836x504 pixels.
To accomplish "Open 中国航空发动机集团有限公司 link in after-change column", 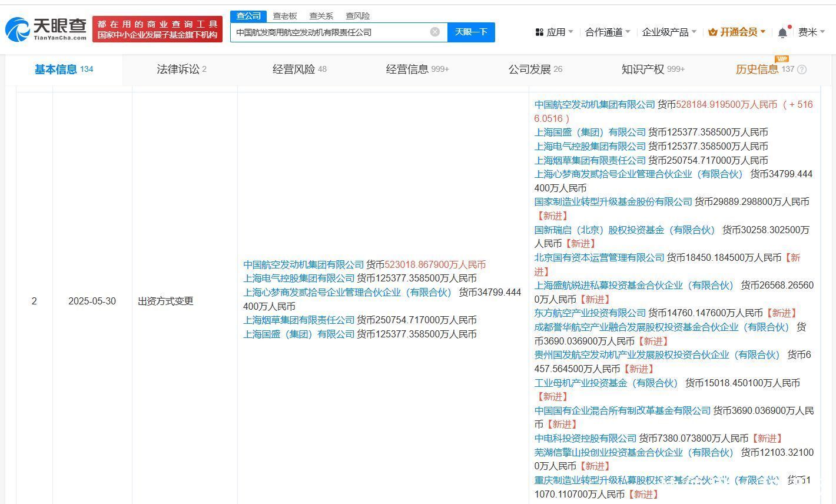I will point(595,104).
